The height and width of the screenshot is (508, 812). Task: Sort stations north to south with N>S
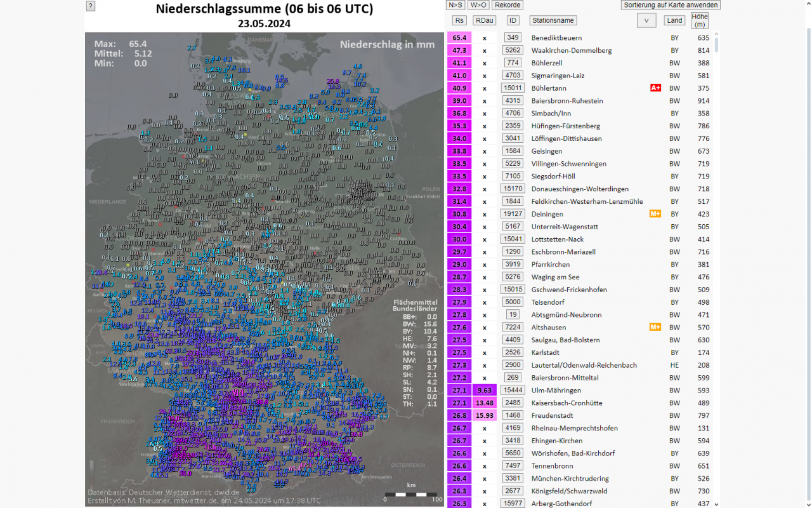[455, 5]
